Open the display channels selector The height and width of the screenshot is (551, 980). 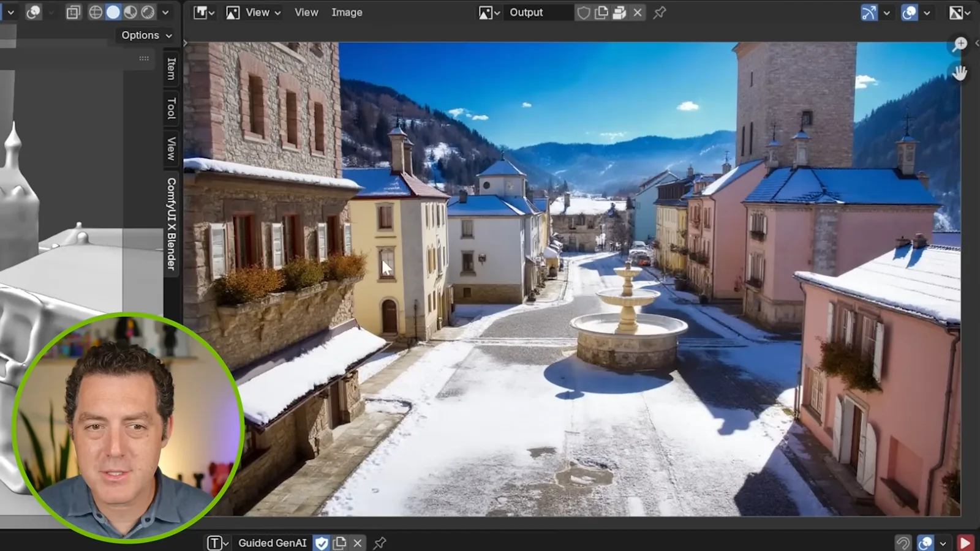pos(960,12)
